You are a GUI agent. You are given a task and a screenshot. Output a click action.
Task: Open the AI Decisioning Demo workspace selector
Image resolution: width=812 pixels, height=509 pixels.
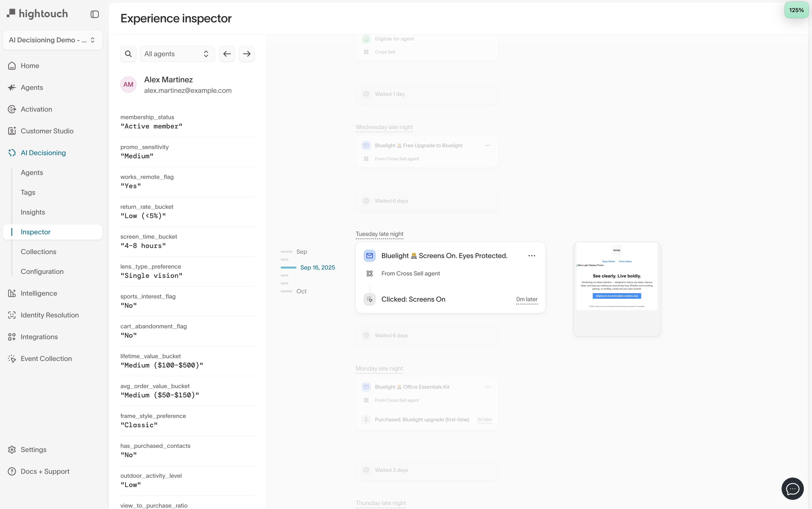[x=52, y=40]
